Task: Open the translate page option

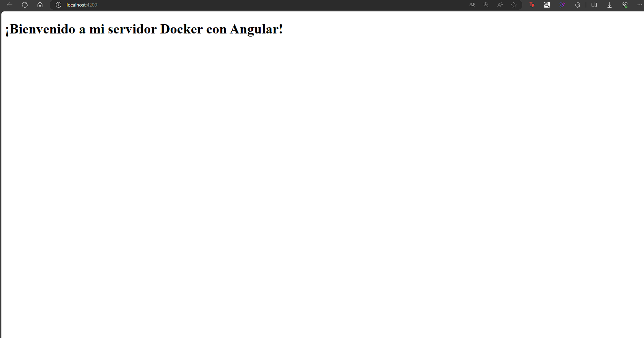Action: [x=472, y=5]
